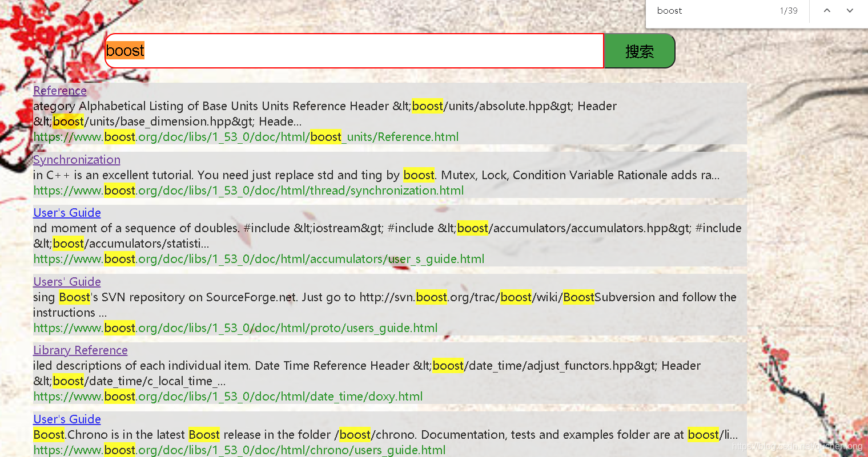Click the thread/synchronization.html URL
868x457 pixels.
pyautogui.click(x=248, y=191)
